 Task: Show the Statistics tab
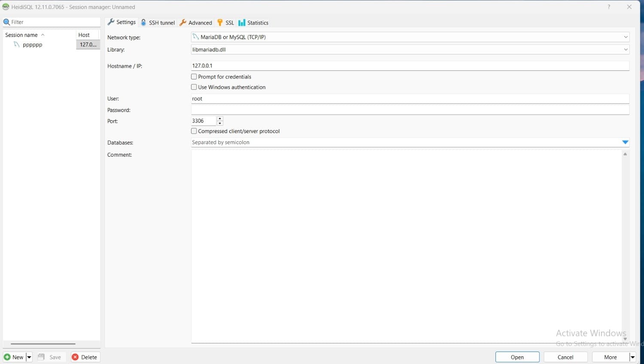pos(253,23)
